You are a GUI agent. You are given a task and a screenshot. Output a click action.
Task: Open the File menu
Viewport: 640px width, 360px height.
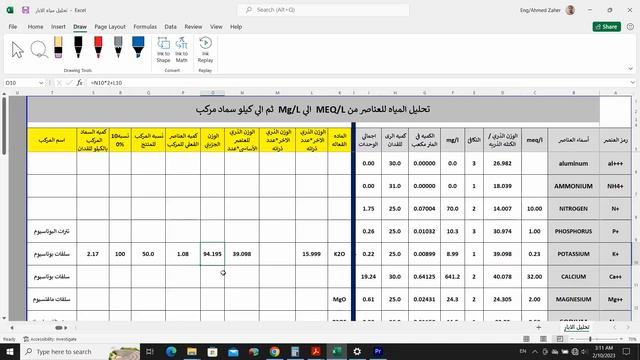tap(13, 27)
